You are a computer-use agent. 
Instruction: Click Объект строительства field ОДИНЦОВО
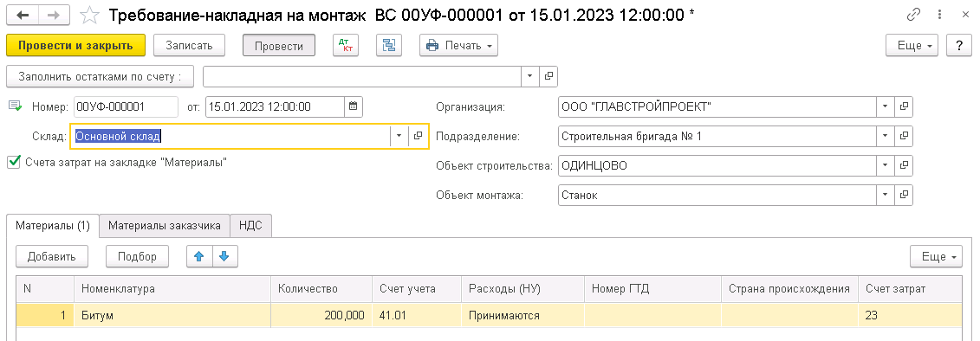point(717,165)
